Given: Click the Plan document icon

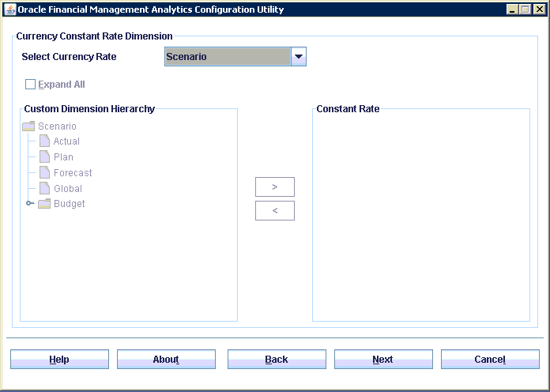Looking at the screenshot, I should tap(44, 156).
